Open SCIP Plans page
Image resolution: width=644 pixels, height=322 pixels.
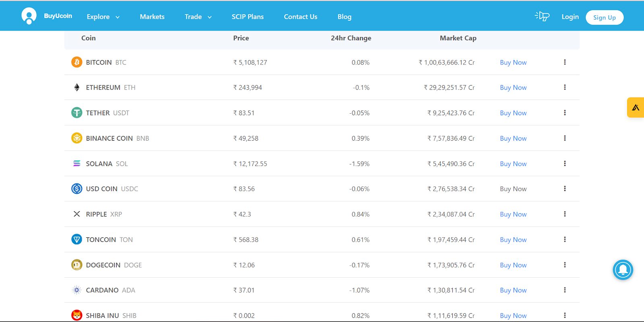tap(248, 17)
